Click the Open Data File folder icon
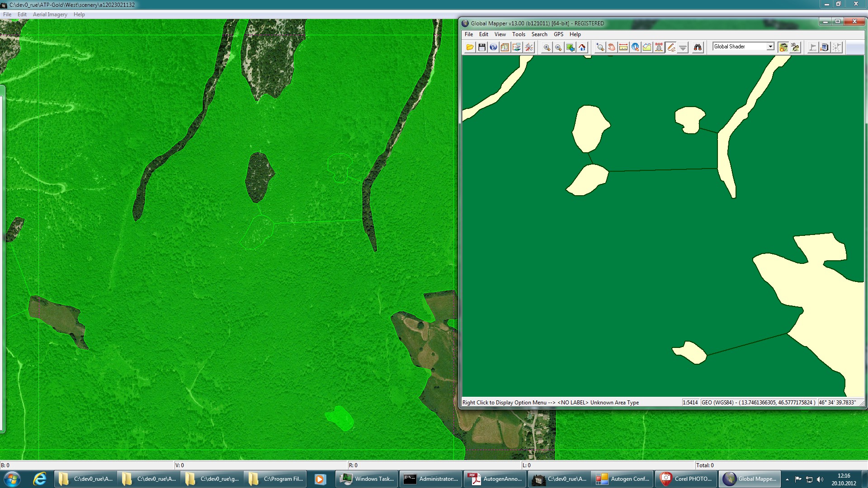This screenshot has width=868, height=488. [x=470, y=47]
